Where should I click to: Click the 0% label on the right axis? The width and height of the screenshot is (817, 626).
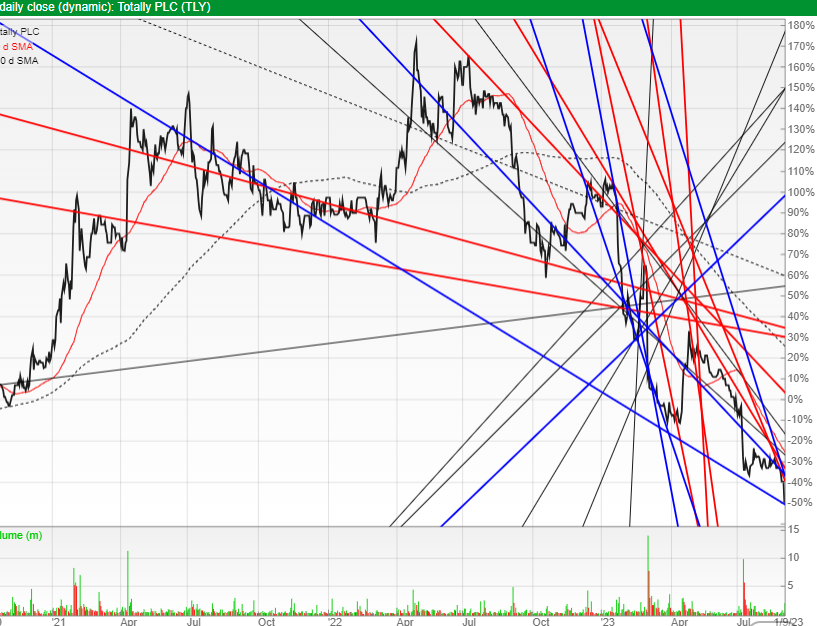[795, 399]
